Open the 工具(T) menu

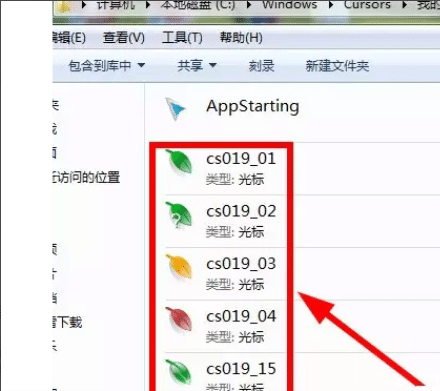coord(182,37)
